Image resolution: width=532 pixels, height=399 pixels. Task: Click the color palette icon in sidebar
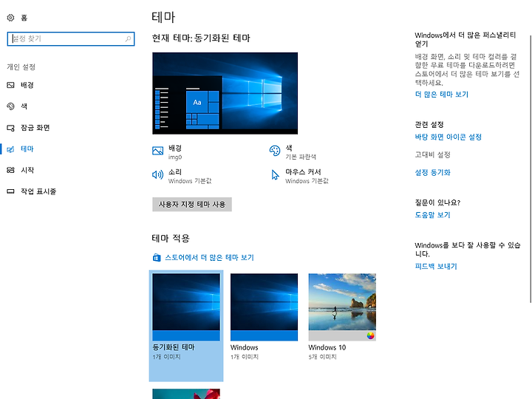[10, 106]
